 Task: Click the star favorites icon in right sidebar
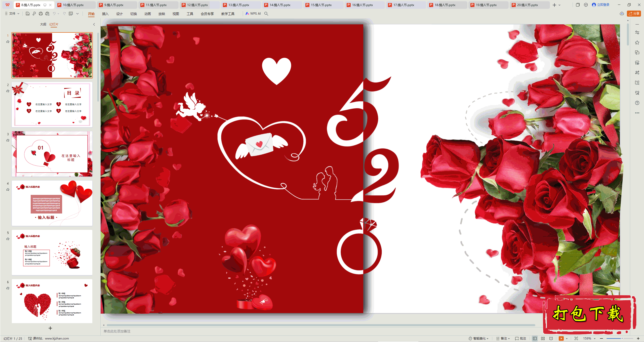pyautogui.click(x=637, y=42)
